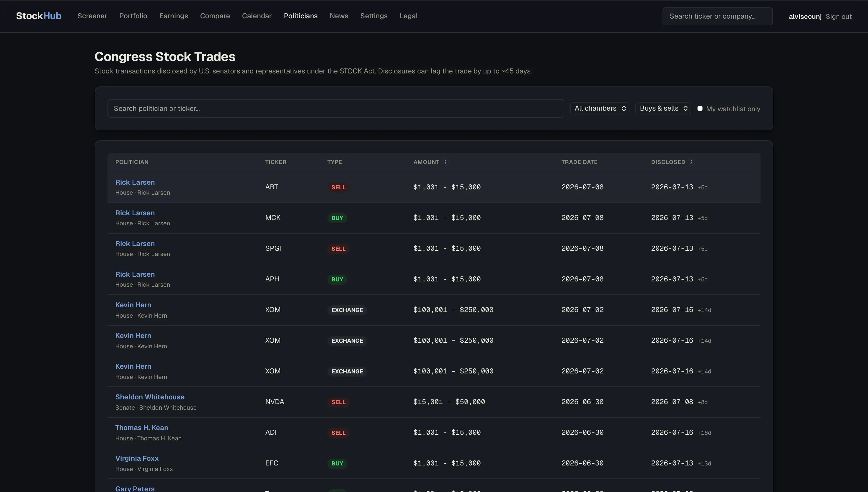
Task: Open the Buys & sells dropdown
Action: [663, 109]
